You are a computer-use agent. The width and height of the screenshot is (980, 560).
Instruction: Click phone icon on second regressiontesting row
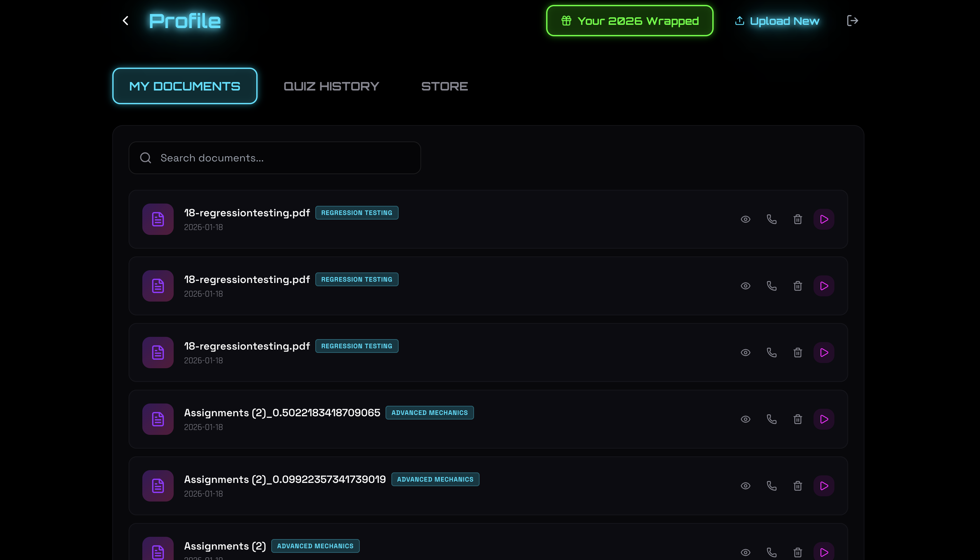[771, 286]
